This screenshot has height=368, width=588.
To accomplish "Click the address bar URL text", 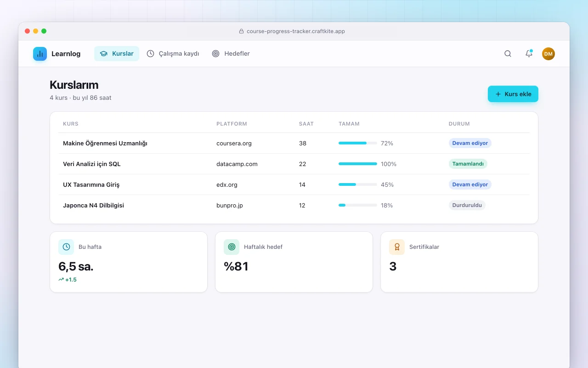I will tap(296, 31).
